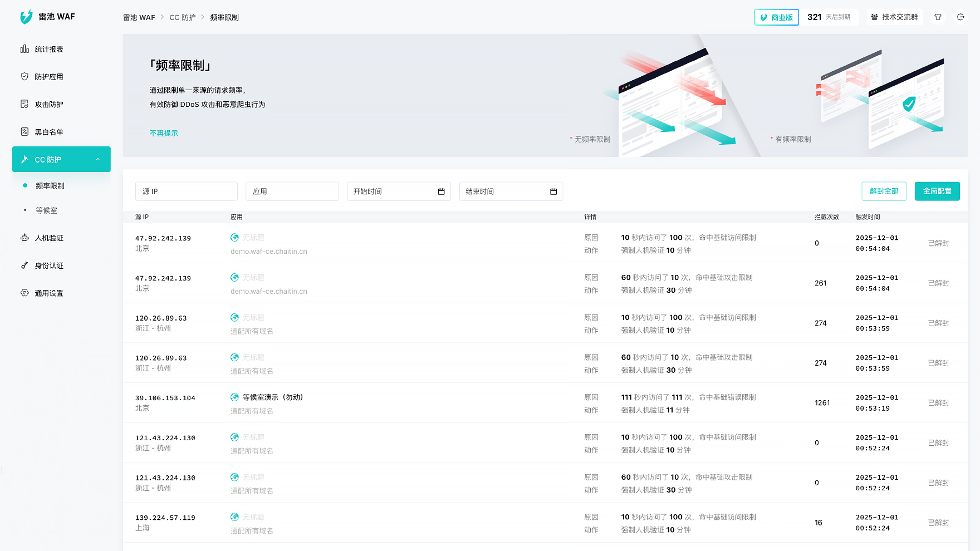
Task: Click the theme shirt icon in header
Action: (938, 17)
